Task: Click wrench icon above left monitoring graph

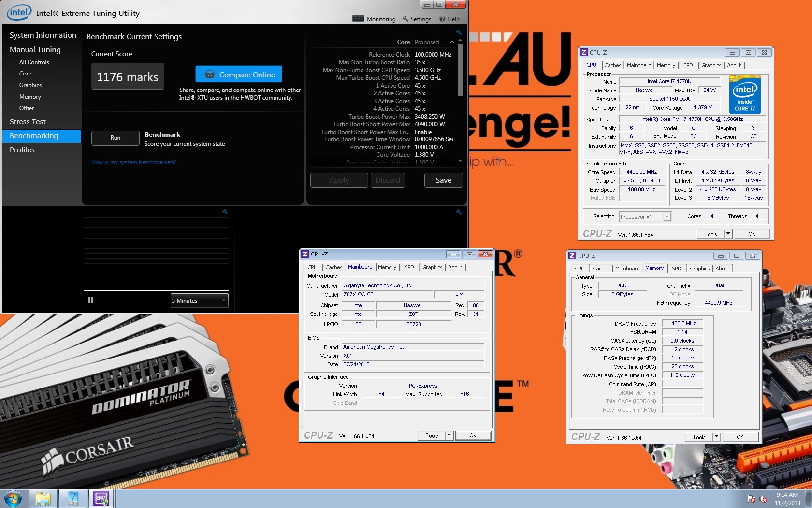Action: click(225, 212)
